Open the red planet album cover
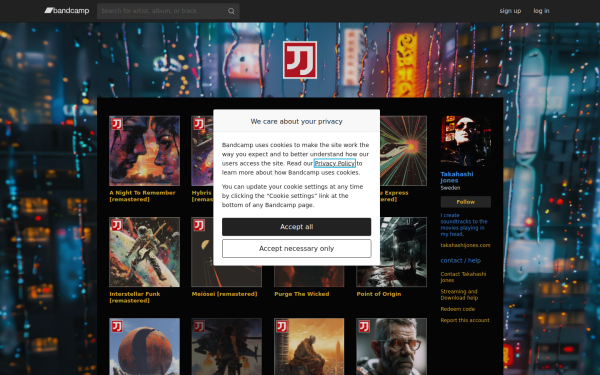600x375 pixels. point(144,347)
